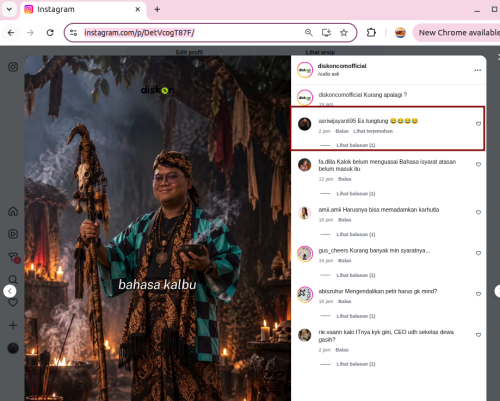The height and width of the screenshot is (401, 500).
Task: Open Reels from the left sidebar
Action: [x=13, y=234]
